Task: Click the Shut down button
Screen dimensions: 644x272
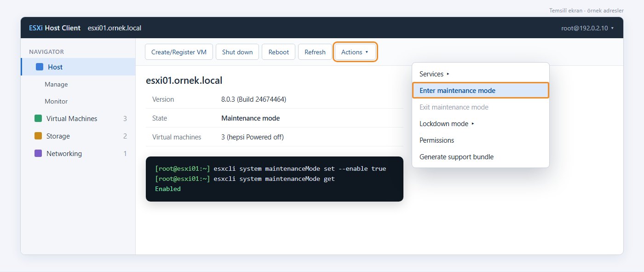Action: [237, 52]
